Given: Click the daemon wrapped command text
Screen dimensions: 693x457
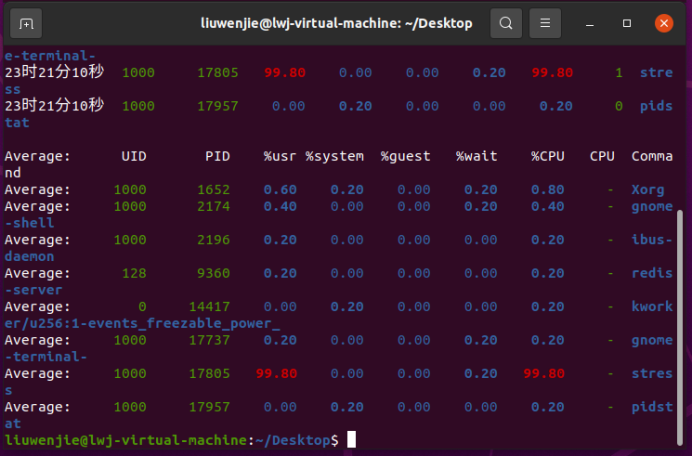Looking at the screenshot, I should click(x=29, y=257).
